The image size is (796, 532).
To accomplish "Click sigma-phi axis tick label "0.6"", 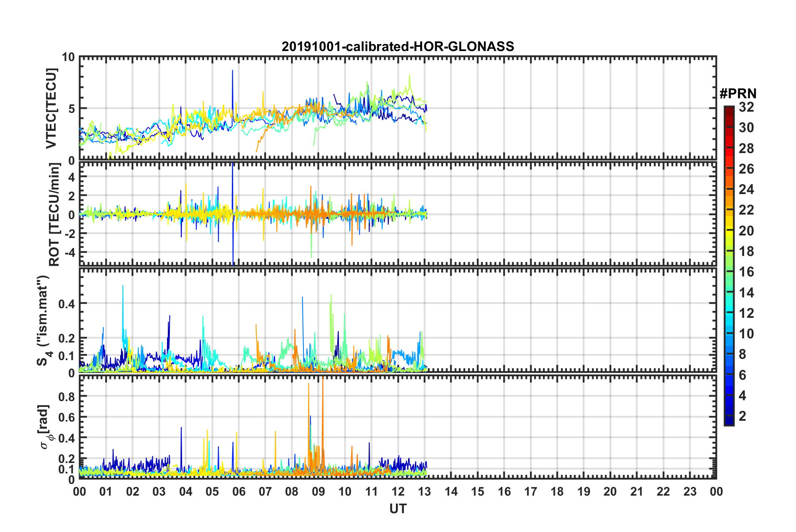I will tap(67, 417).
